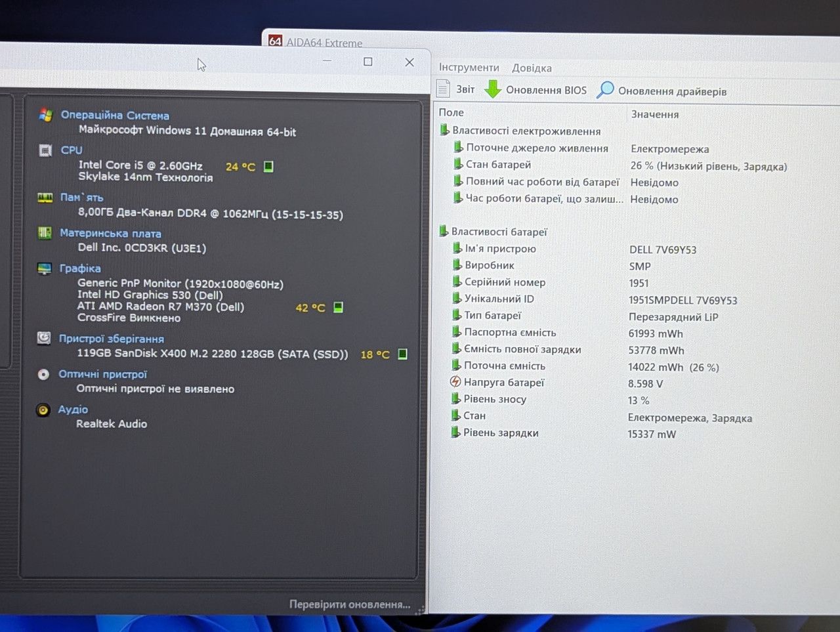Click the Intel Core i5 @ 2.60GHz text
Screen dimensions: 840x632
pos(140,165)
